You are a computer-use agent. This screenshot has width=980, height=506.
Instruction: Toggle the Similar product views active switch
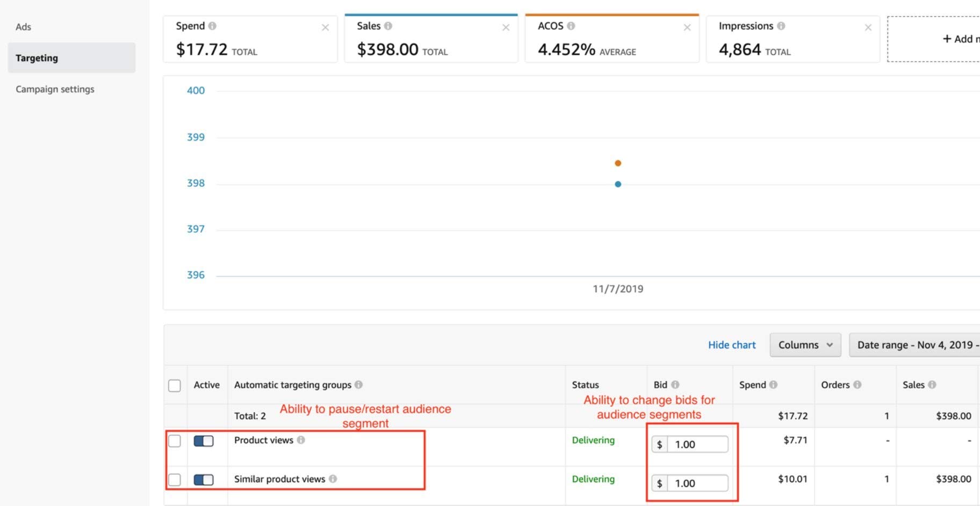[204, 480]
